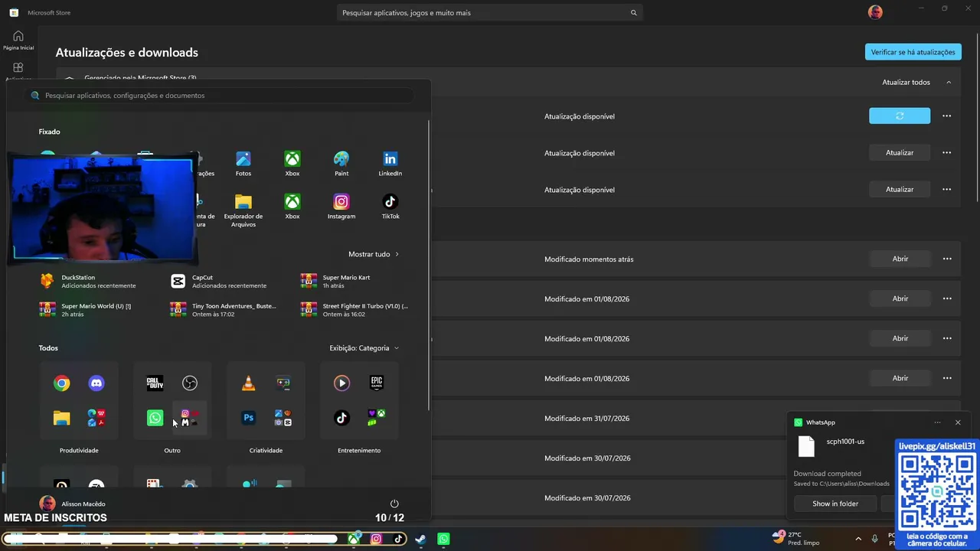Open the Microsoft Store profile avatar
This screenshot has height=551, width=980.
tap(875, 12)
